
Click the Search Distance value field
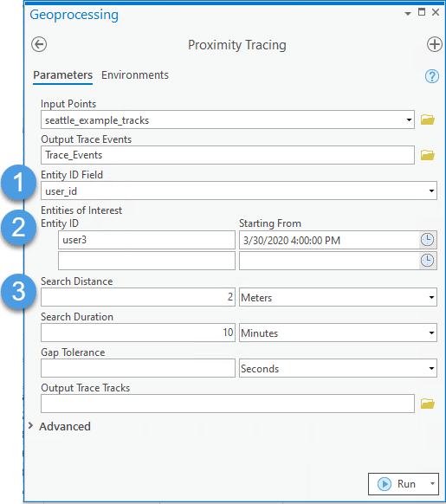point(138,297)
